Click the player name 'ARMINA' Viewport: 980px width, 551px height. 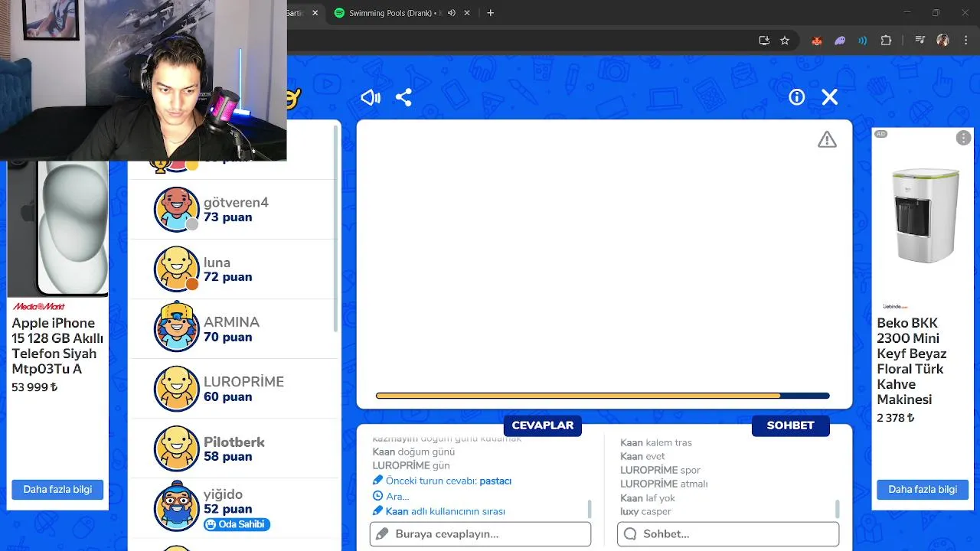231,322
